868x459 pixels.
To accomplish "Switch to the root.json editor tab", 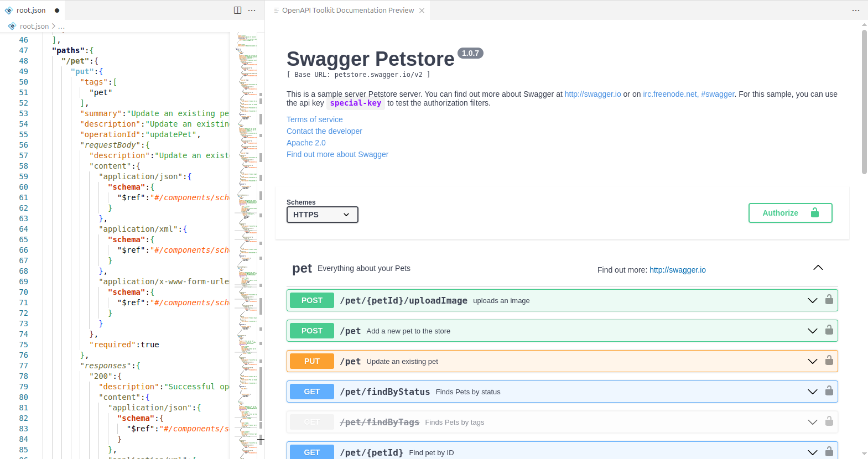I will click(x=32, y=11).
